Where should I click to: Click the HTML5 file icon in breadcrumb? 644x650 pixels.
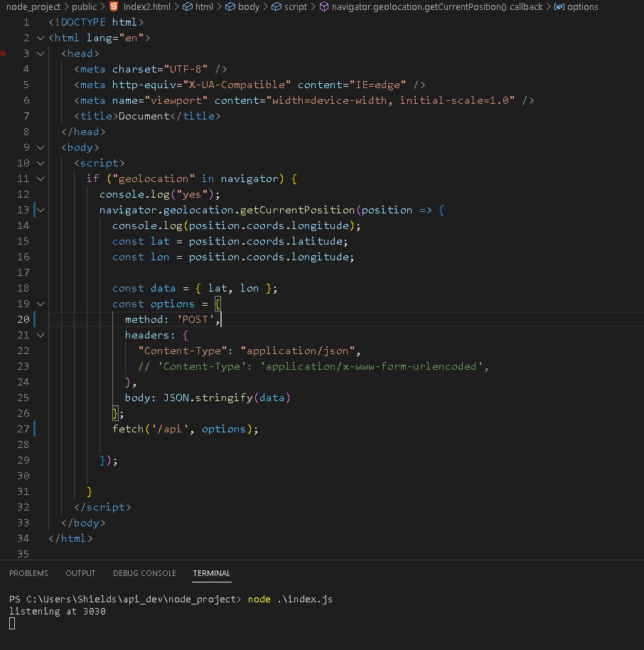tap(114, 6)
